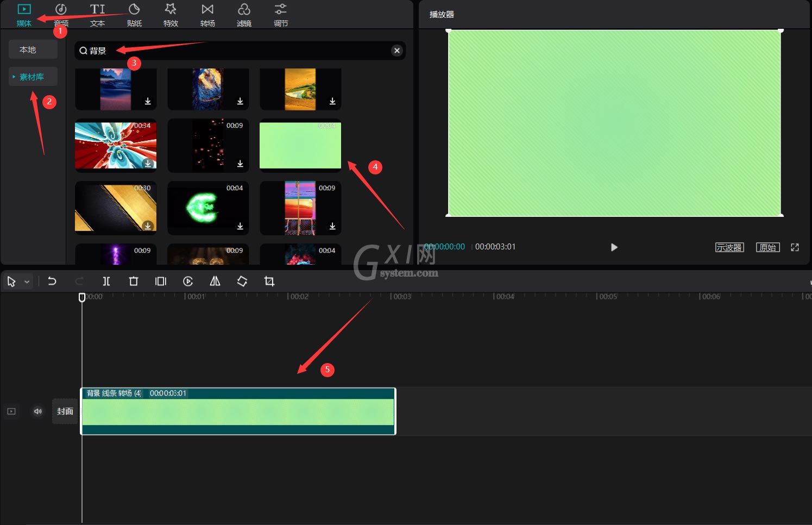Viewport: 812px width, 525px height.
Task: Enter fullscreen preview mode
Action: point(795,247)
